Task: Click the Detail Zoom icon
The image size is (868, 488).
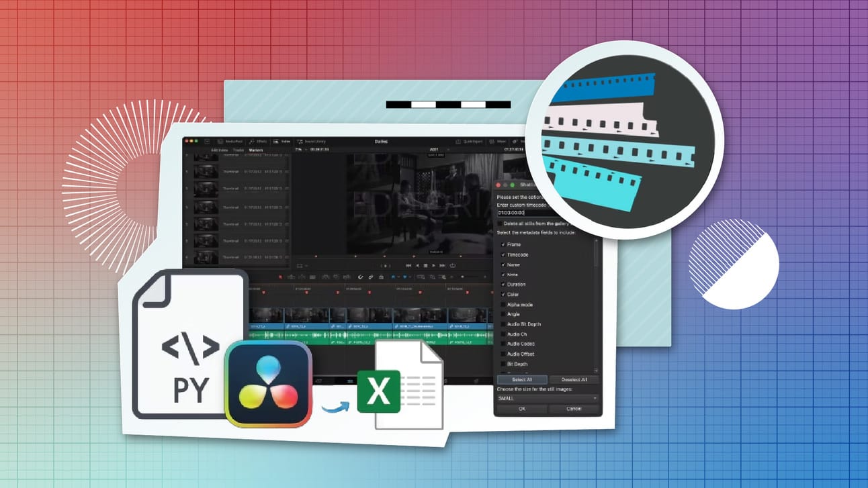Action: (x=432, y=277)
